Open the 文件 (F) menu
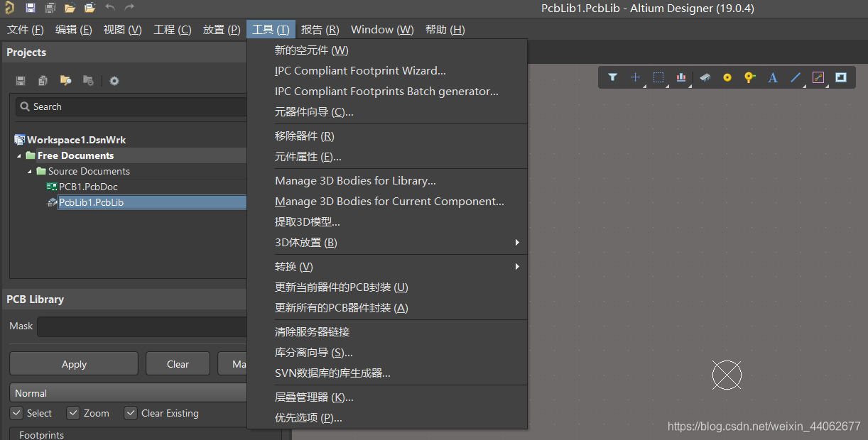 click(26, 29)
